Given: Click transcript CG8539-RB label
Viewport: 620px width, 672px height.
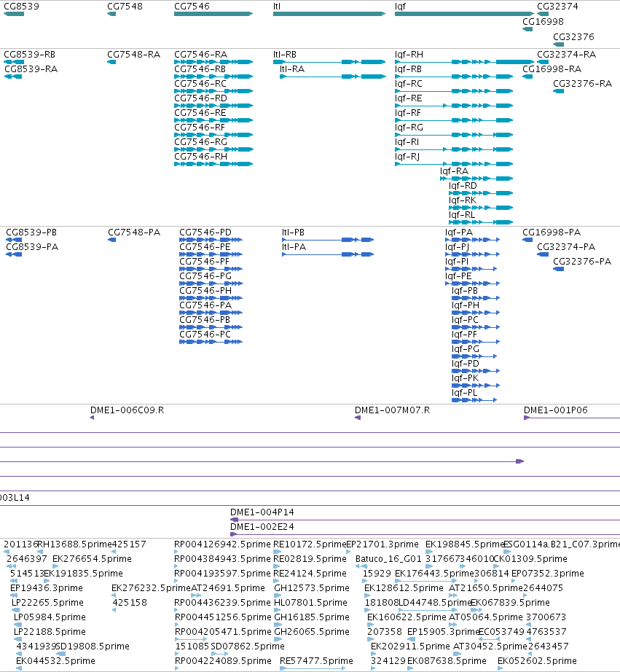Looking at the screenshot, I should 30,55.
